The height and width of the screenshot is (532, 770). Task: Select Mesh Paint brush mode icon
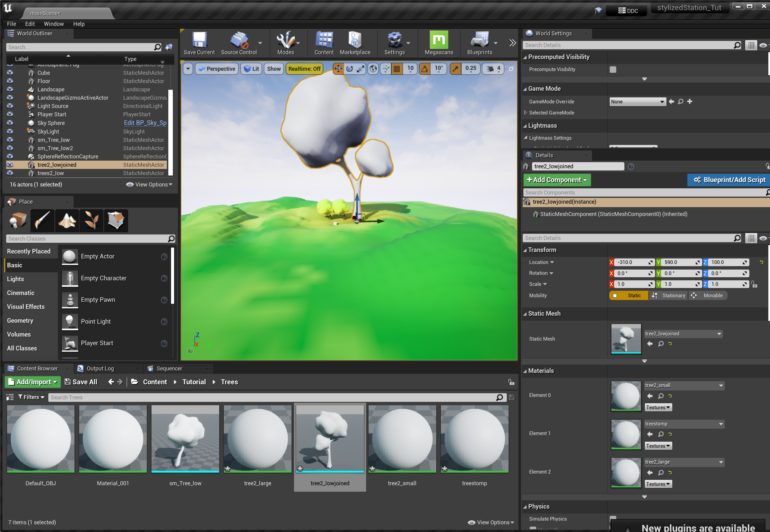(42, 221)
